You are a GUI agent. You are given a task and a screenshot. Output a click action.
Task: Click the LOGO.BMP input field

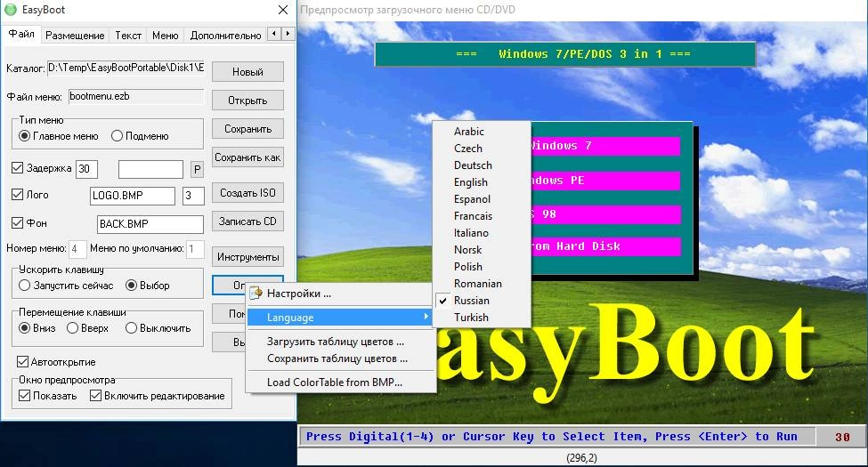coord(133,196)
